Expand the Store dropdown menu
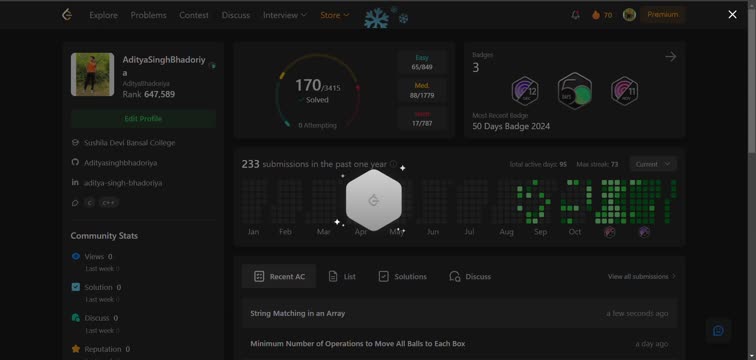 pos(335,15)
